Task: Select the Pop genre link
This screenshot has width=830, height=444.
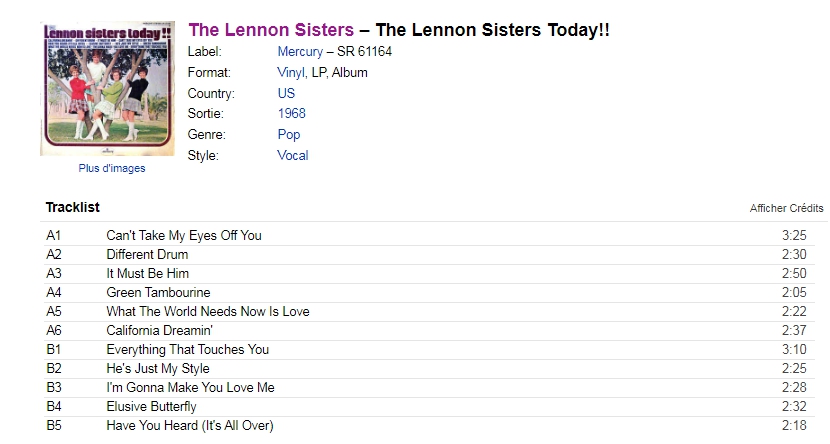Action: 289,134
